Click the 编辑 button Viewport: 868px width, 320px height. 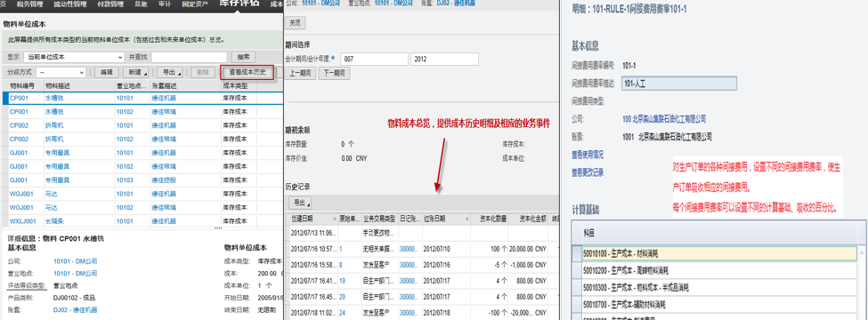tap(106, 72)
